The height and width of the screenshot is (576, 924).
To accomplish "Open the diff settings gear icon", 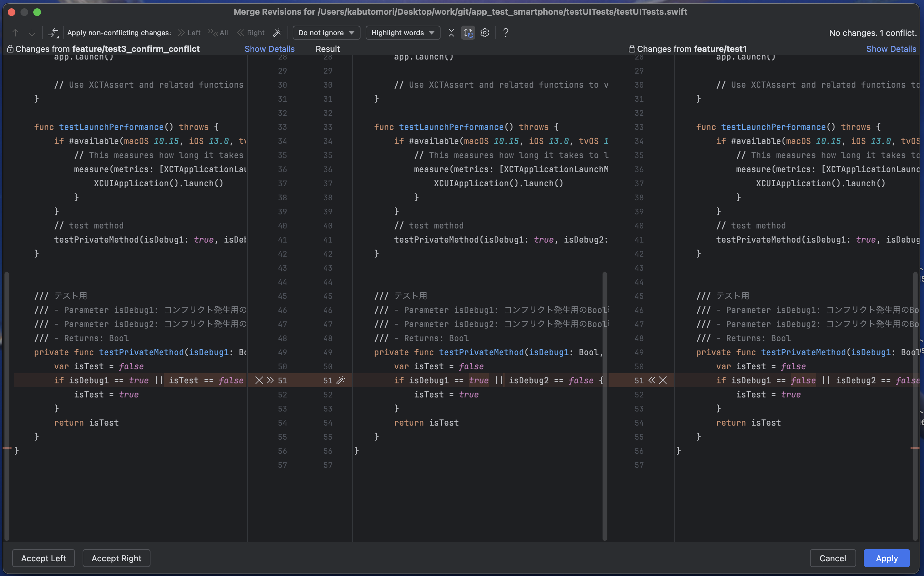I will [485, 33].
